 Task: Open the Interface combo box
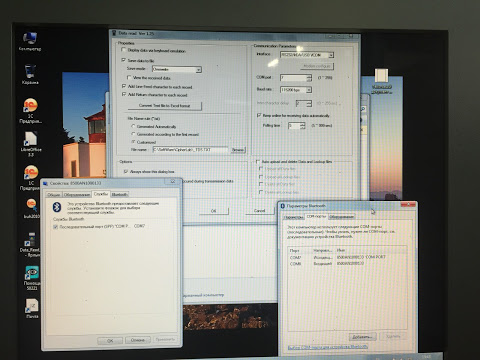tap(307, 55)
